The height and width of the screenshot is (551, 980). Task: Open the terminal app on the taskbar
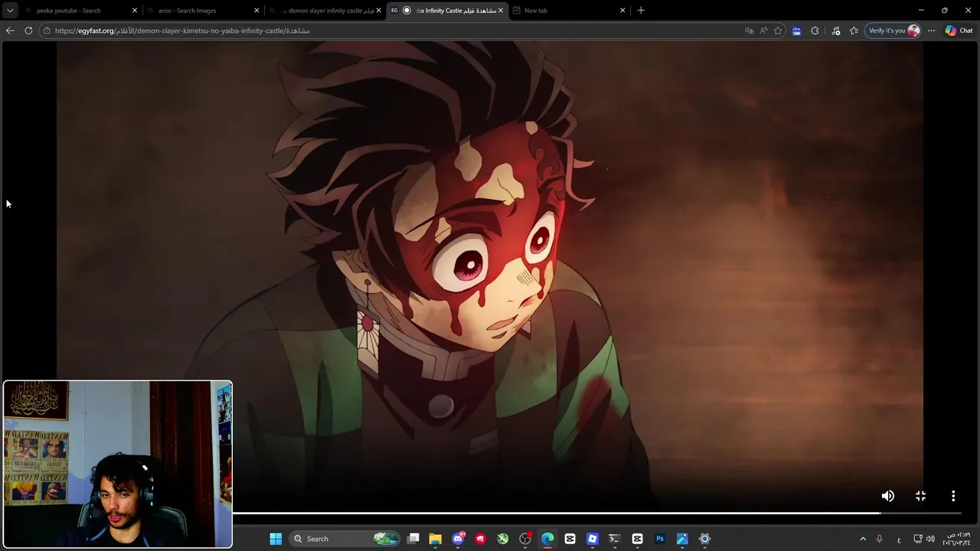[614, 539]
